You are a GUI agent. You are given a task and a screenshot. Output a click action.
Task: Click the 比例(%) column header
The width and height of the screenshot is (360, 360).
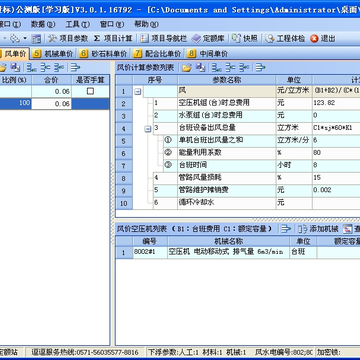tap(15, 80)
